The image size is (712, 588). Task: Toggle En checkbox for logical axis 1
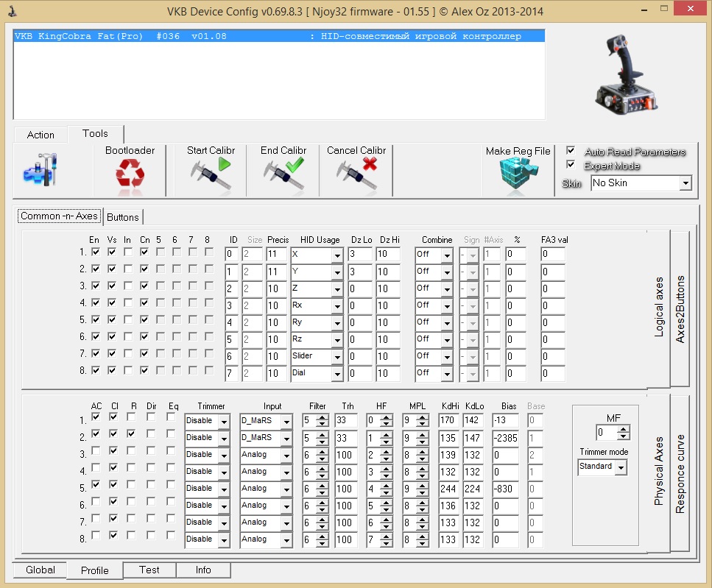click(x=96, y=252)
